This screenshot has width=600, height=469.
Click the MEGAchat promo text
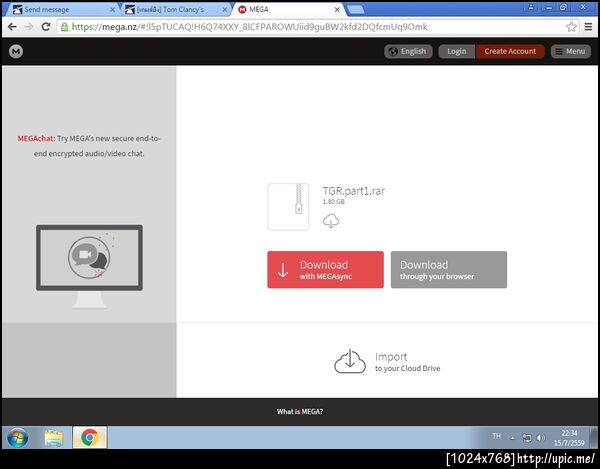(89, 146)
